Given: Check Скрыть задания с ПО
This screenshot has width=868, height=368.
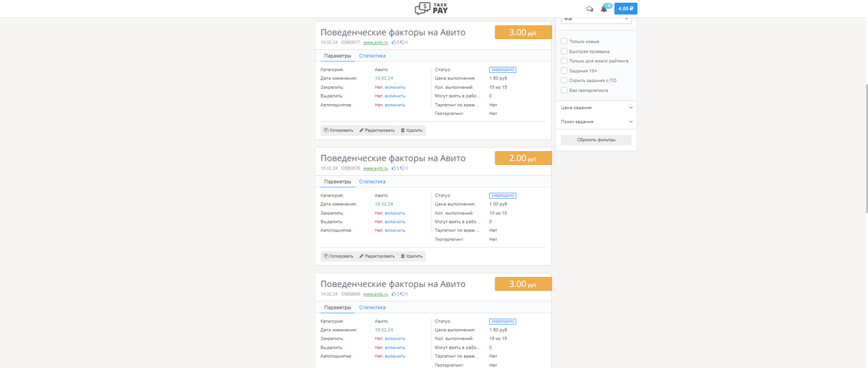Looking at the screenshot, I should (x=564, y=80).
